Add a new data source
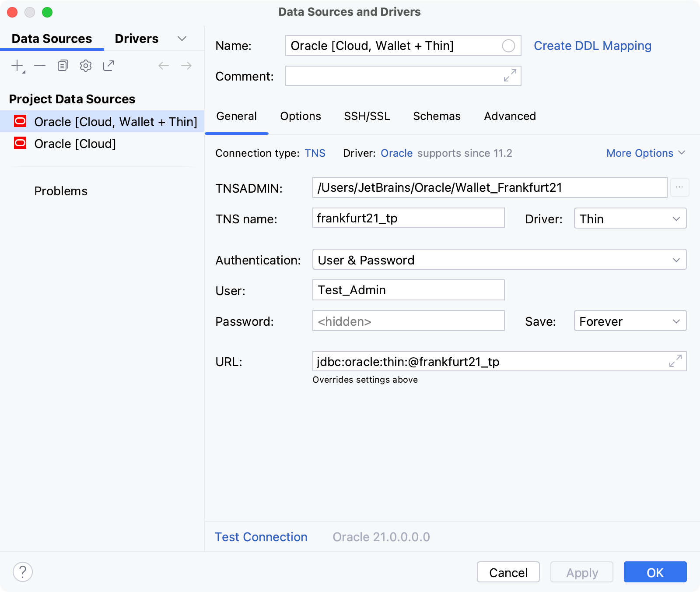This screenshot has width=700, height=592. (16, 65)
